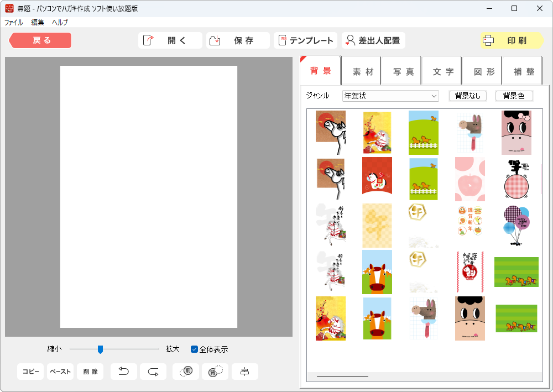Click the redo arrow icon
This screenshot has height=392, width=553.
(x=153, y=372)
